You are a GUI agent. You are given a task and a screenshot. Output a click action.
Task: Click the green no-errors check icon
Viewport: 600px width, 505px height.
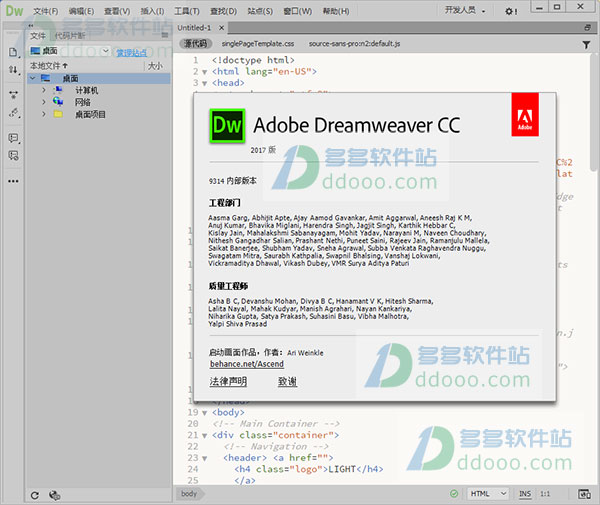pos(454,494)
